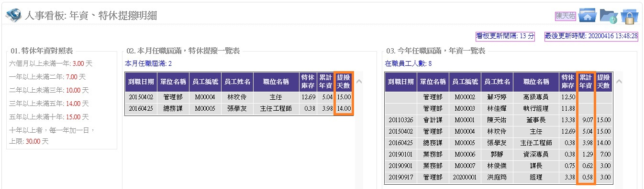Collapse section 02 table using its arrow

[x=359, y=82]
